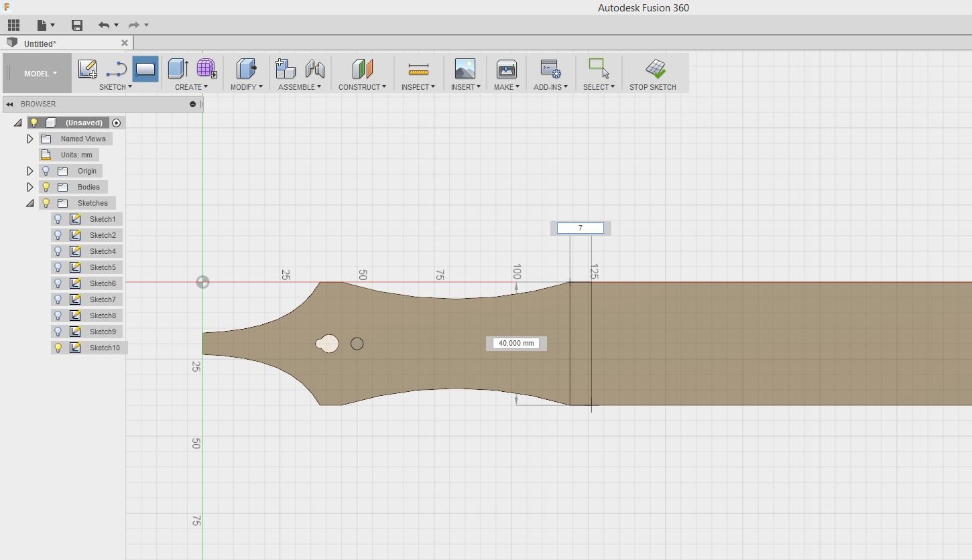Close the Untitled* tab
972x560 pixels.
(x=124, y=43)
